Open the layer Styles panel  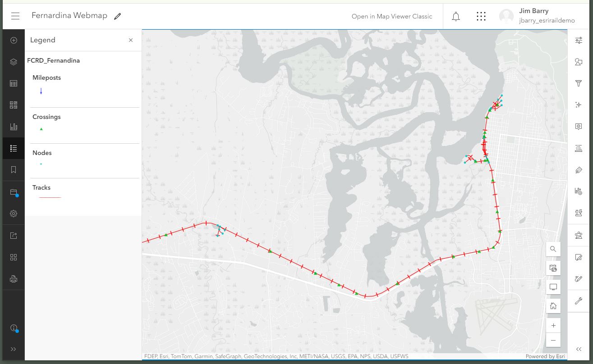(x=579, y=62)
